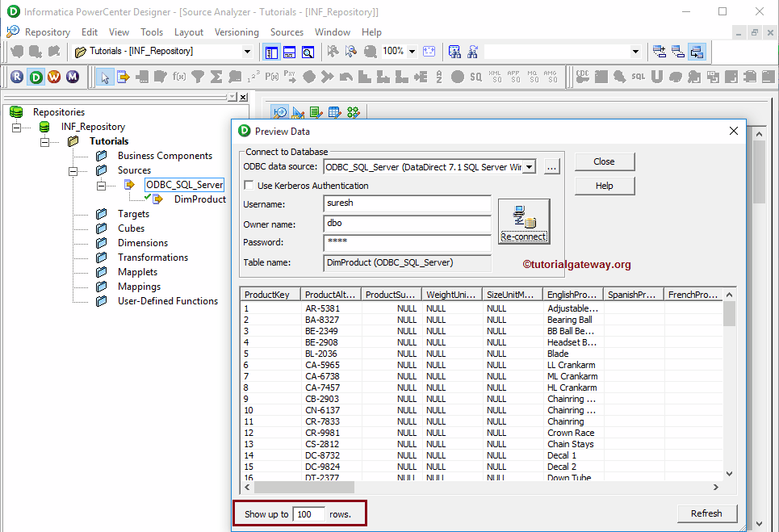The image size is (779, 532).
Task: Open the Versioning menu
Action: click(237, 32)
